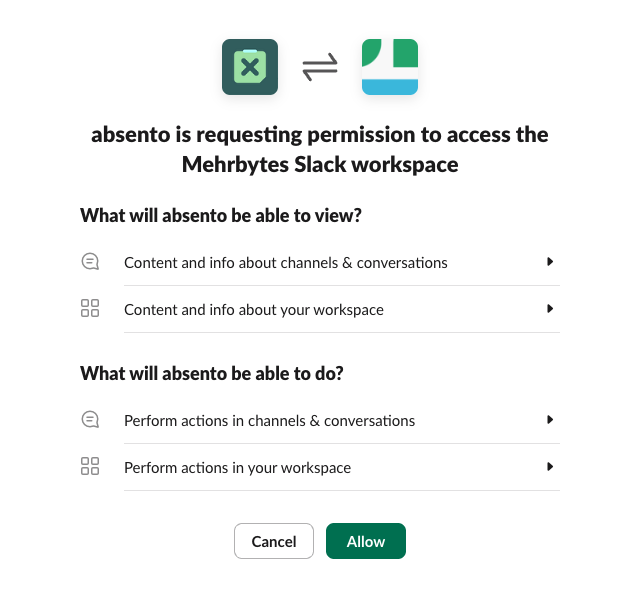Viewport: 641px width, 593px height.
Task: Click the Mehrbytes workspace logo icon
Action: (390, 67)
